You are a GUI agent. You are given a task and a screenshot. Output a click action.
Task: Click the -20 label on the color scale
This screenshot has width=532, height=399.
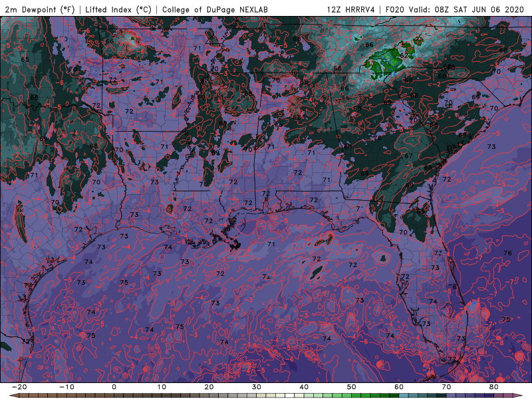tap(19, 387)
